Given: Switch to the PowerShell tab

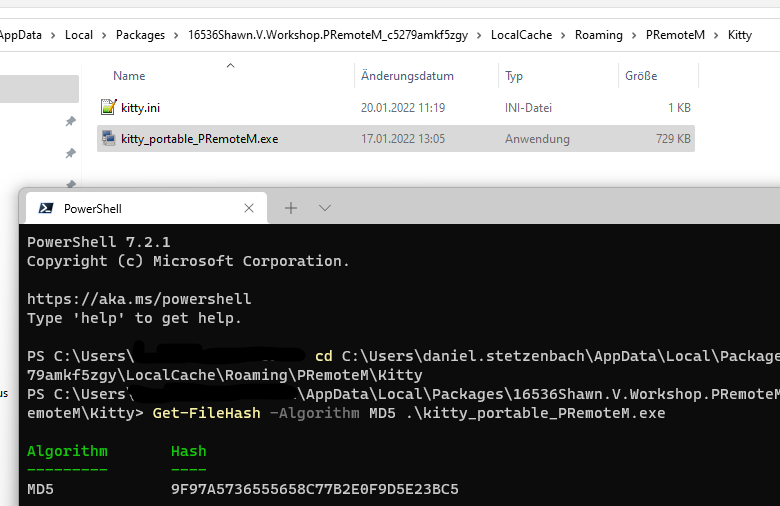Looking at the screenshot, I should tap(146, 208).
